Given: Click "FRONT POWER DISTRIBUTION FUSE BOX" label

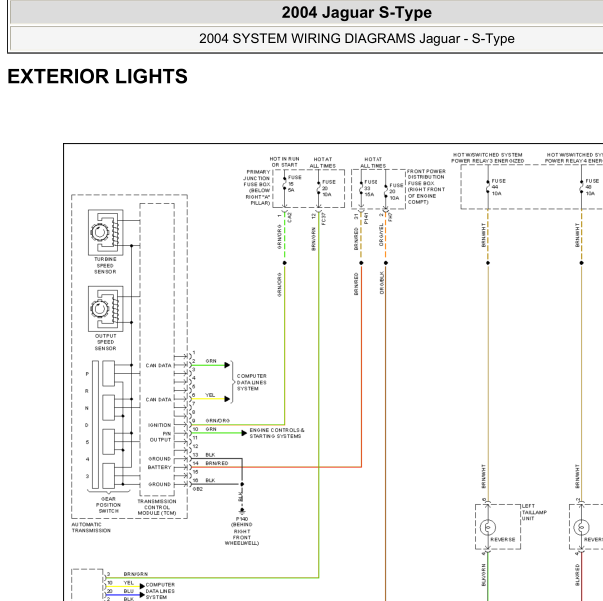Looking at the screenshot, I should 426,186.
